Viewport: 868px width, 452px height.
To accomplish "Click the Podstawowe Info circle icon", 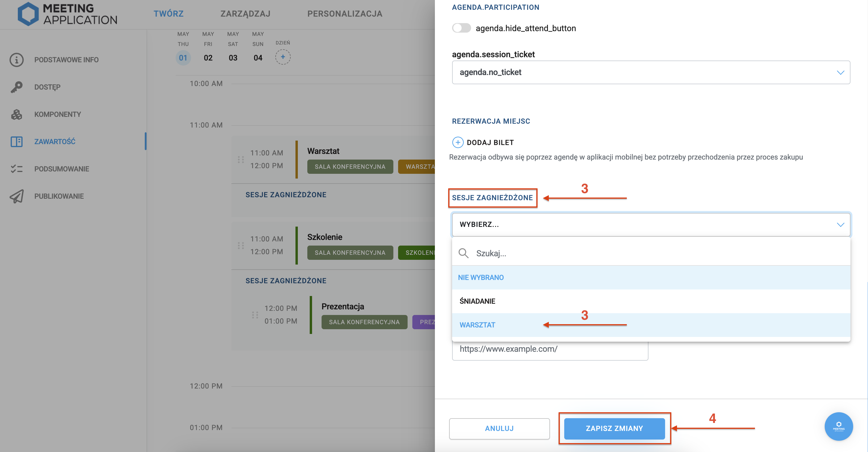I will click(17, 60).
